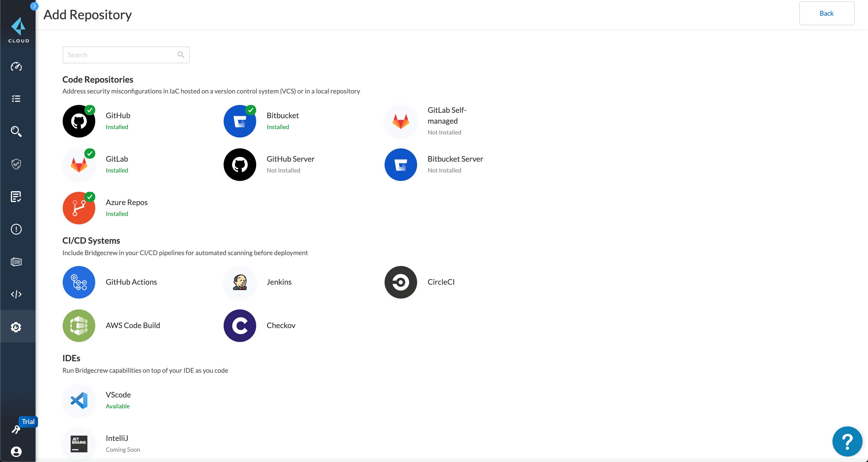Image resolution: width=868 pixels, height=462 pixels.
Task: Open the integrations gear in sidebar
Action: click(16, 327)
